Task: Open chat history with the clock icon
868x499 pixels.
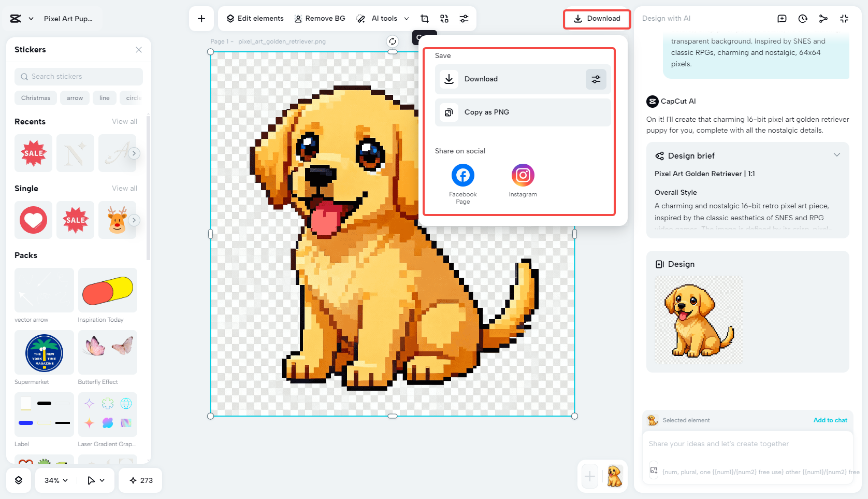Action: pyautogui.click(x=802, y=18)
